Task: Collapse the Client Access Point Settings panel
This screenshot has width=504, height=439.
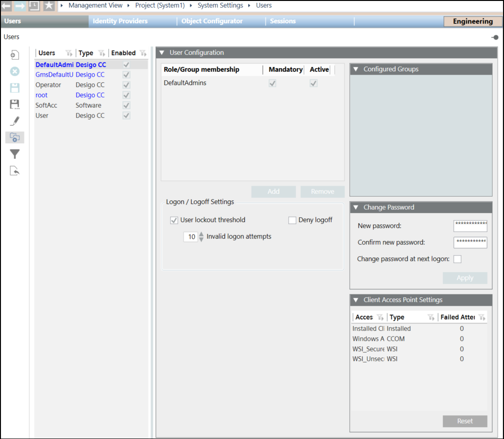Action: coord(356,300)
